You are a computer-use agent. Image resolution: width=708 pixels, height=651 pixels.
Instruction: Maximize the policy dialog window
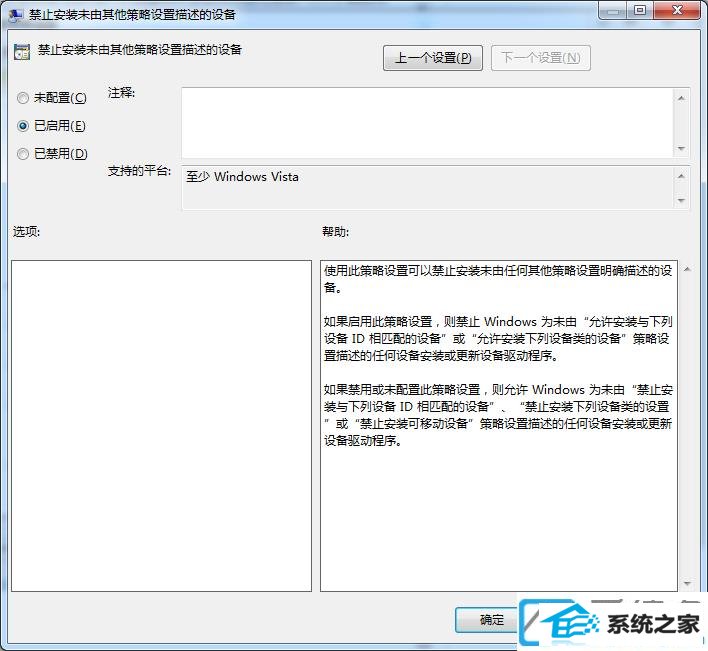[x=640, y=10]
